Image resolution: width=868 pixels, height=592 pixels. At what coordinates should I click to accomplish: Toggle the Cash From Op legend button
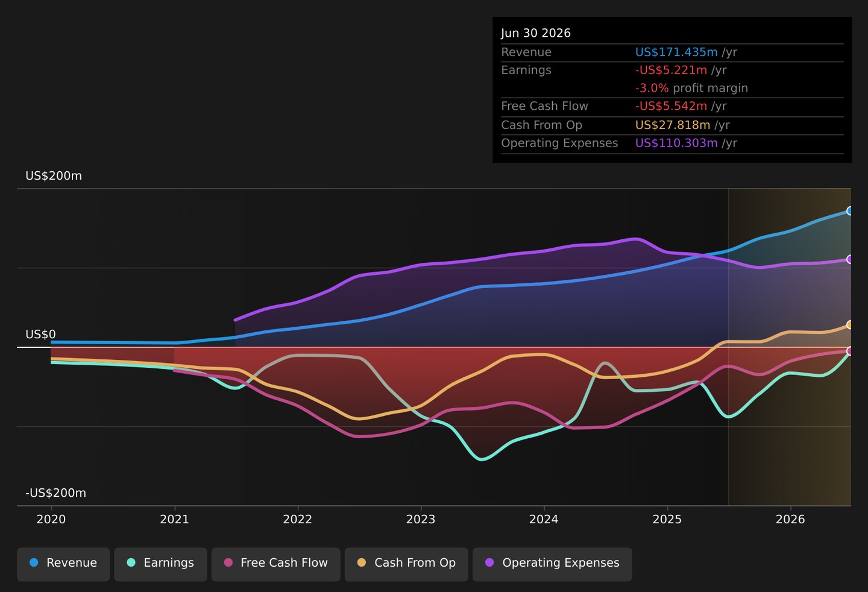(406, 563)
